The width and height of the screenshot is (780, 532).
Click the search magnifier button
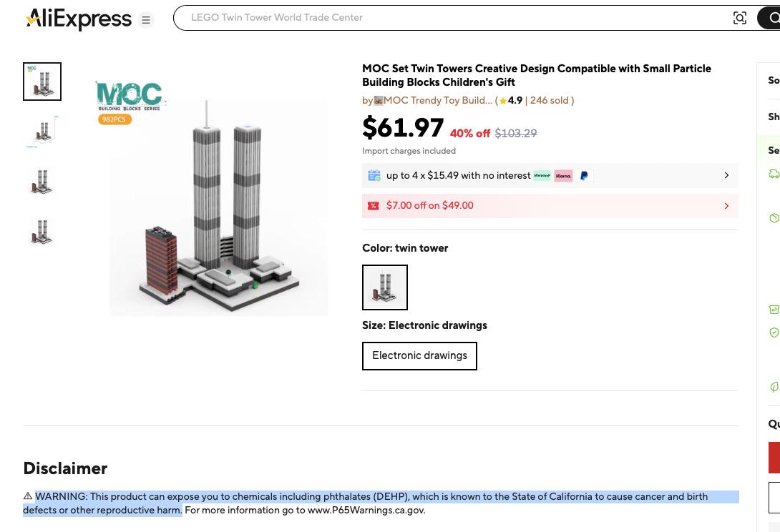773,19
